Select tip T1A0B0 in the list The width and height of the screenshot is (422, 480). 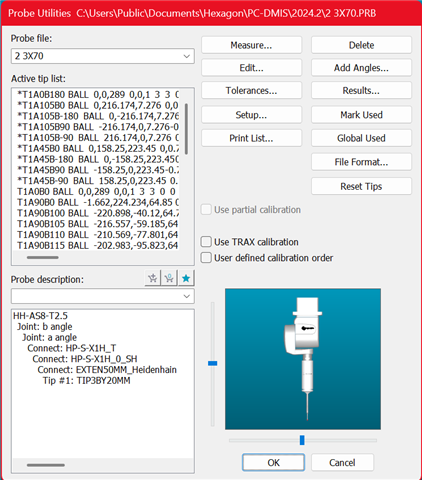[x=98, y=192]
